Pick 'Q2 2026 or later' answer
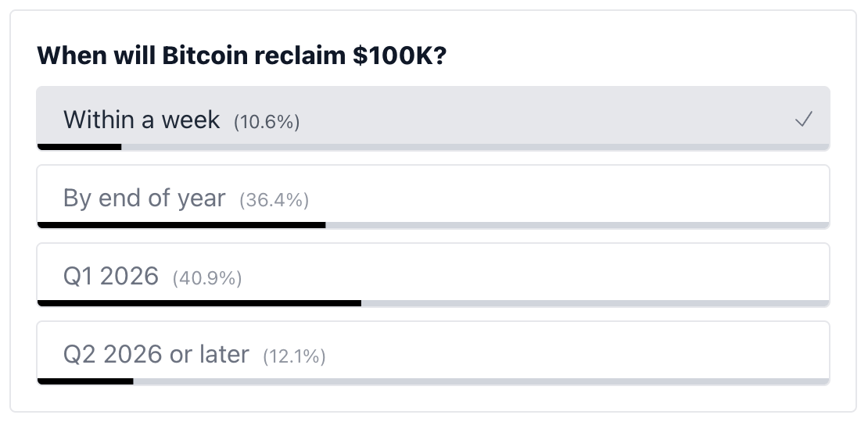Image resolution: width=868 pixels, height=422 pixels. (x=433, y=353)
